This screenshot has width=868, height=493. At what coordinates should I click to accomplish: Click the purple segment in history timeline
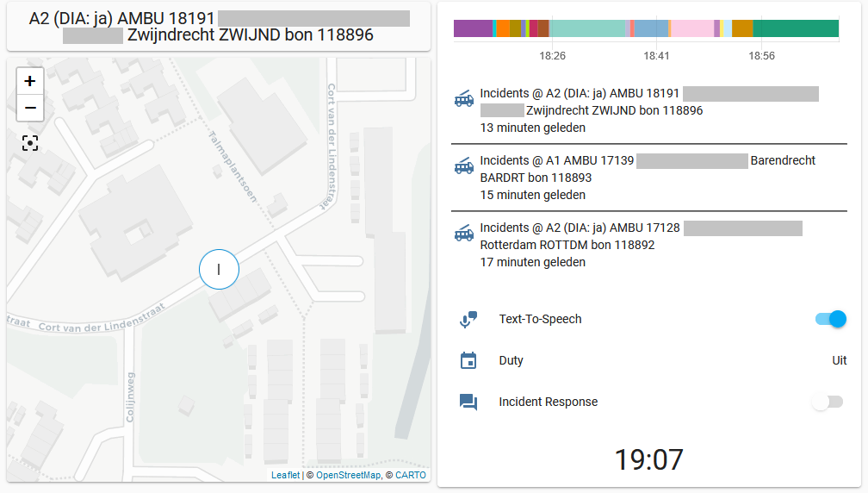pos(473,28)
